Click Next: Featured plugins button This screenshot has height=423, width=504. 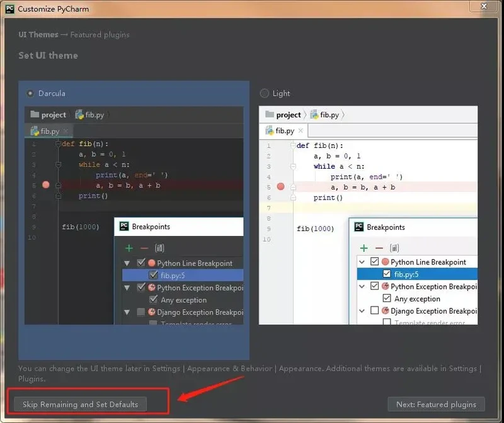click(436, 404)
